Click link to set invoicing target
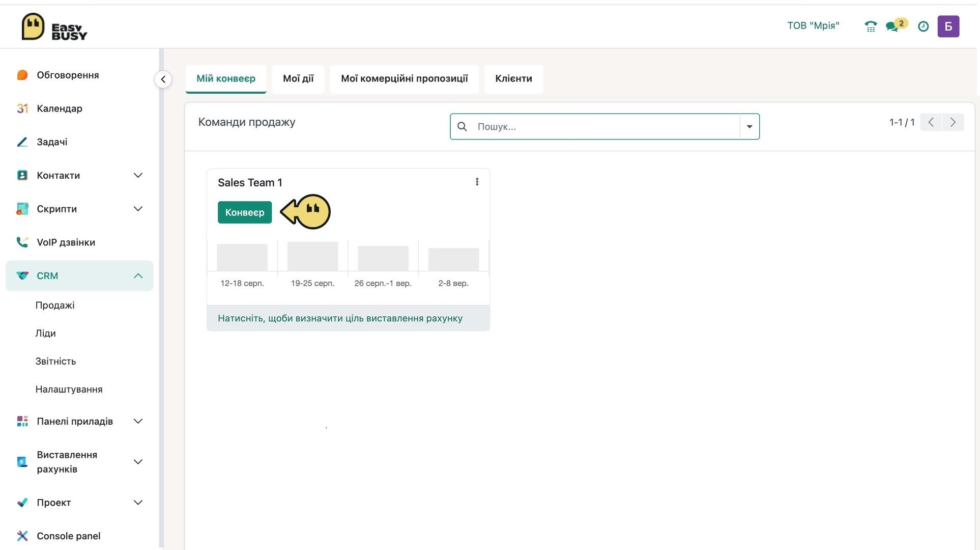Screen dimensions: 980x550 pyautogui.click(x=340, y=318)
